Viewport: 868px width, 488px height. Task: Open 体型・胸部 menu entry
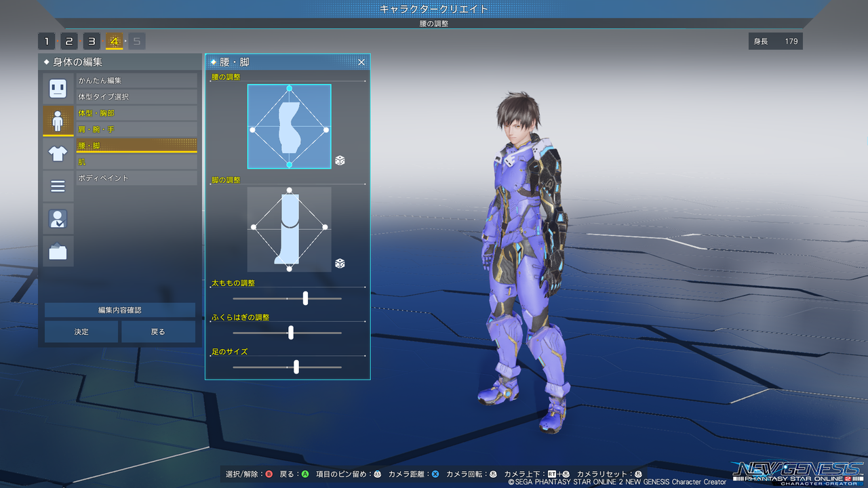[x=136, y=113]
